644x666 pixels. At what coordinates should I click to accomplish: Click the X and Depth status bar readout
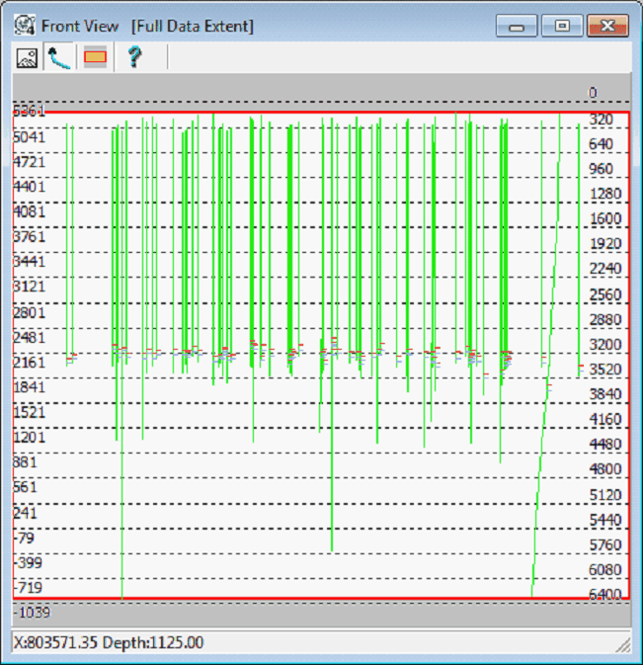[109, 642]
